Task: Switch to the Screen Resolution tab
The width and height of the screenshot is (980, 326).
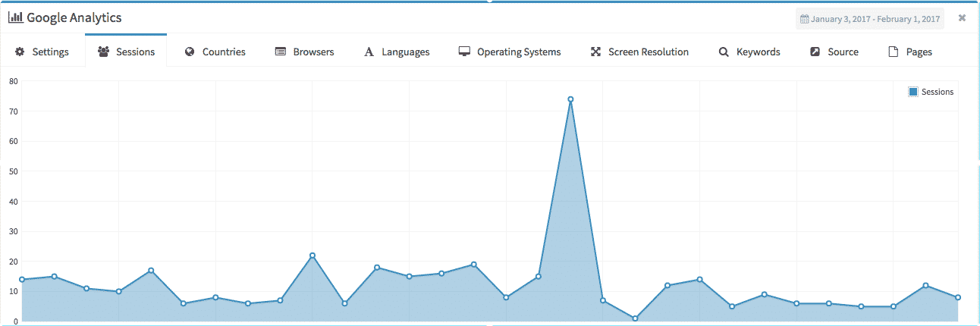Action: click(639, 52)
